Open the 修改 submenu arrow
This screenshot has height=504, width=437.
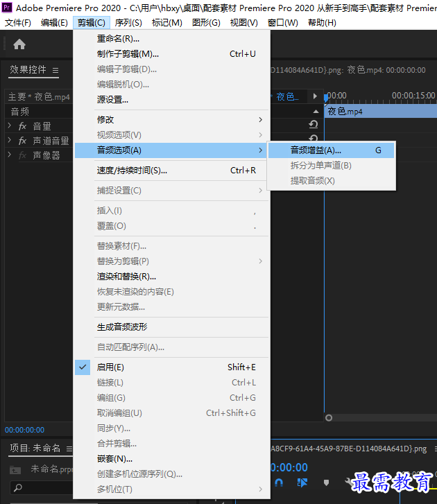(260, 119)
